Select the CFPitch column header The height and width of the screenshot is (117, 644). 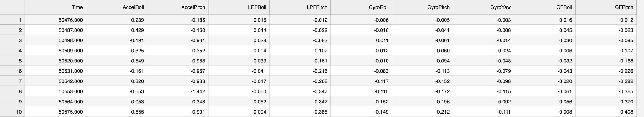(606, 7)
